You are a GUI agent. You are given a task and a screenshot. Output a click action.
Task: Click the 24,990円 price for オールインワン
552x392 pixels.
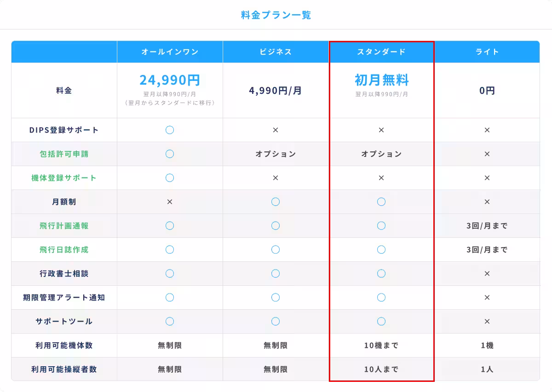pos(170,80)
